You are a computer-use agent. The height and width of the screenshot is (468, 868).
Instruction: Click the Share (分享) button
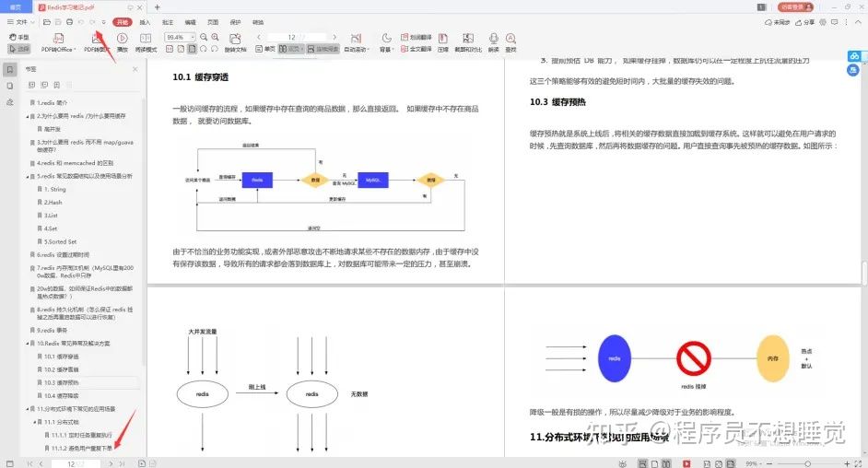point(805,22)
